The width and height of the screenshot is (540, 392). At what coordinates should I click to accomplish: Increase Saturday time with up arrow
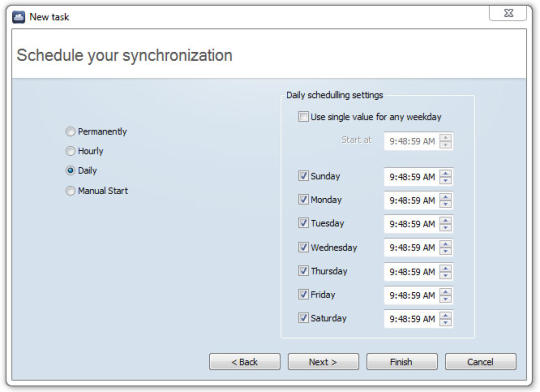[446, 316]
